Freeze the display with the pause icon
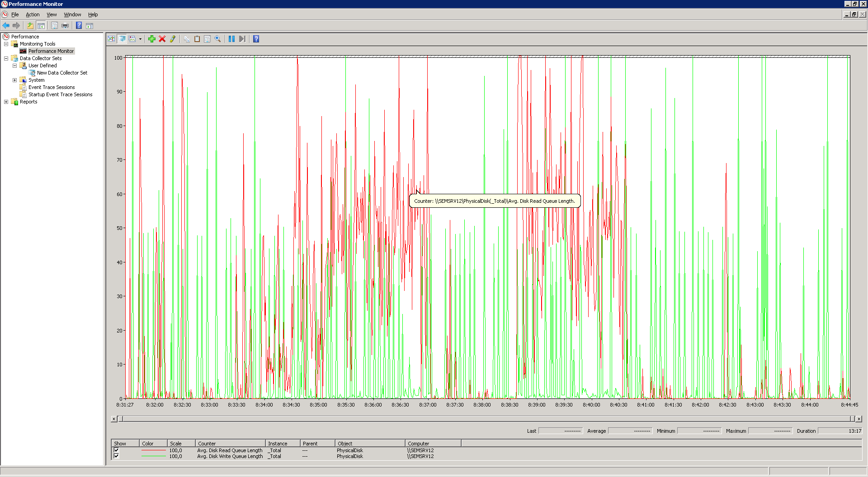 (231, 39)
